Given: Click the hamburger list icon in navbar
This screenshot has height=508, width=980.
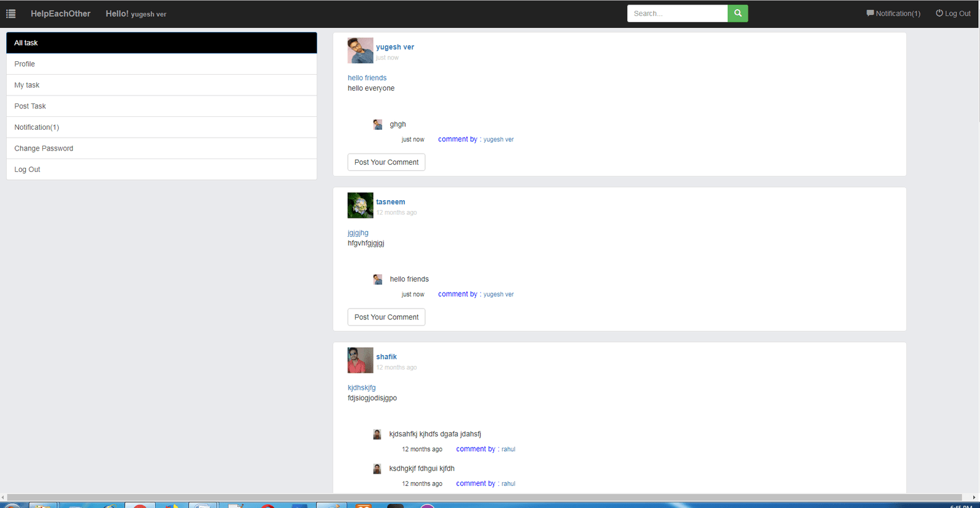Looking at the screenshot, I should 11,13.
